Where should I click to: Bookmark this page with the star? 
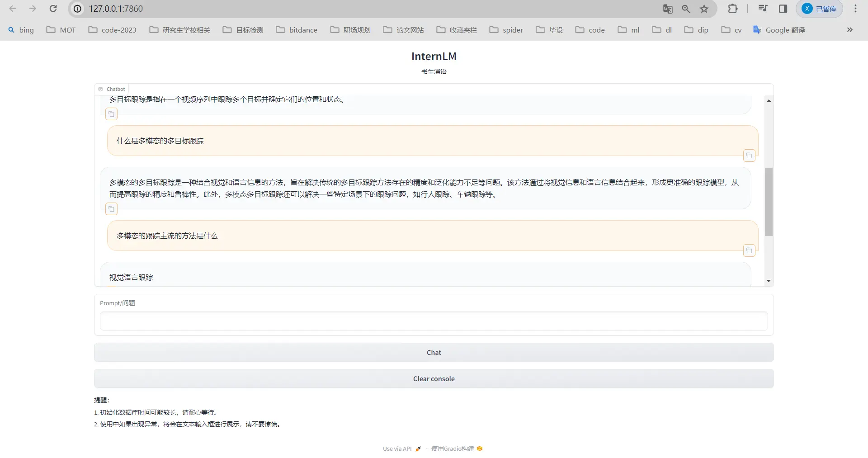[x=704, y=9]
